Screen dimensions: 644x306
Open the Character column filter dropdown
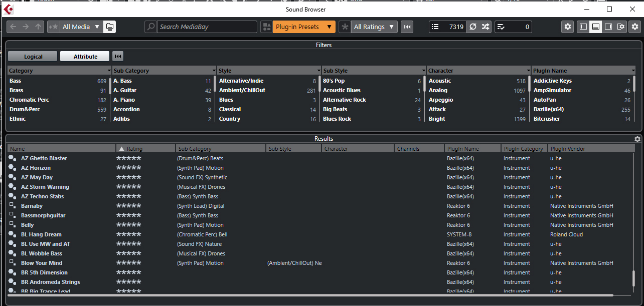(x=529, y=71)
